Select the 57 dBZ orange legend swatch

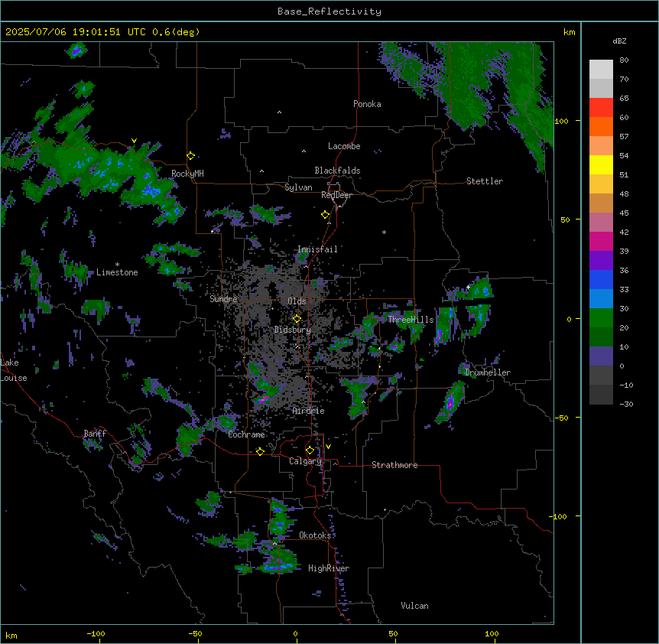pyautogui.click(x=601, y=126)
